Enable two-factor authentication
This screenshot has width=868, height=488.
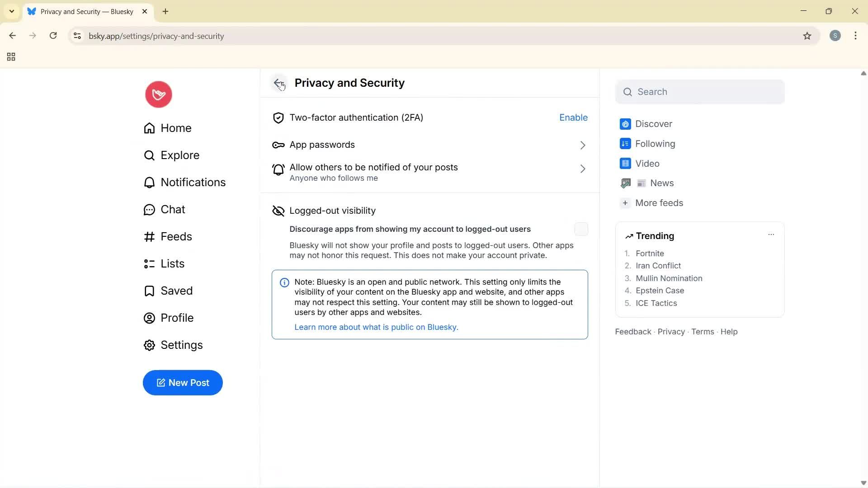(x=573, y=117)
